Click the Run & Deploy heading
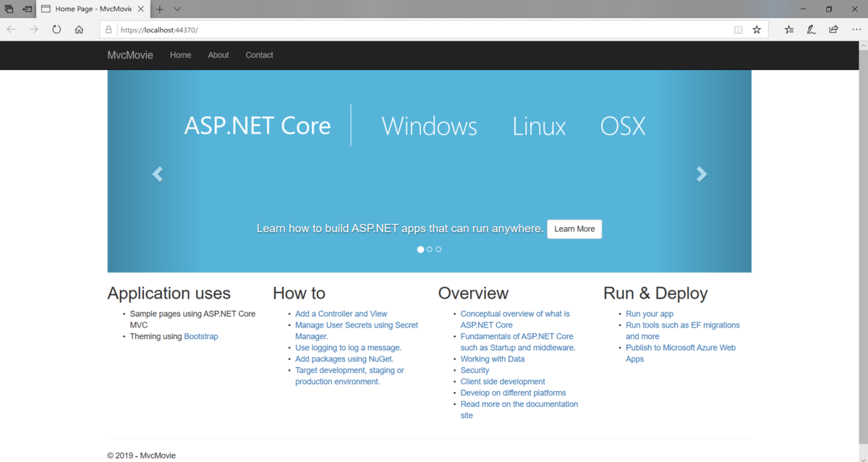 (655, 293)
